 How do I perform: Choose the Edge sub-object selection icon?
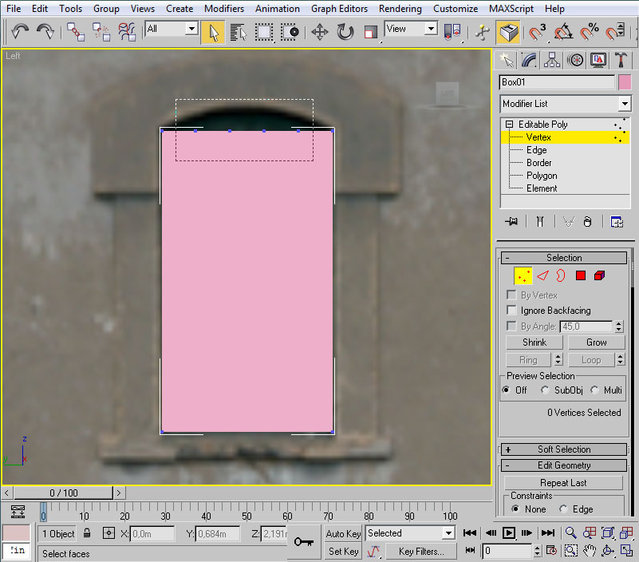(x=543, y=275)
